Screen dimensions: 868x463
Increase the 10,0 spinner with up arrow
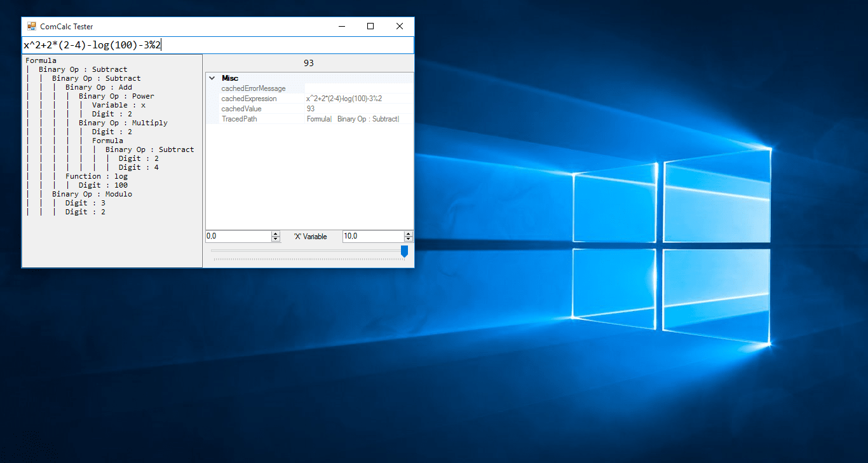(x=409, y=233)
